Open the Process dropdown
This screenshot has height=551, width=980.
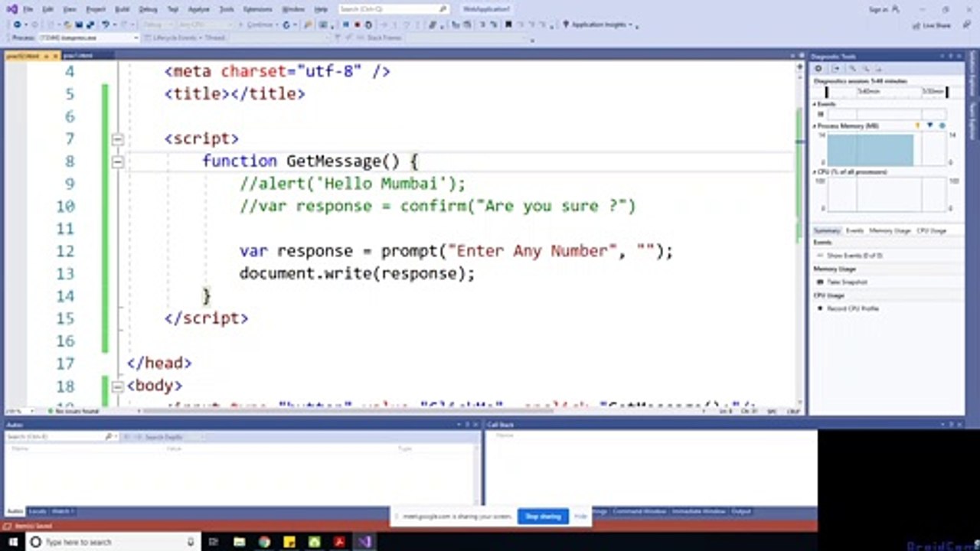[88, 37]
